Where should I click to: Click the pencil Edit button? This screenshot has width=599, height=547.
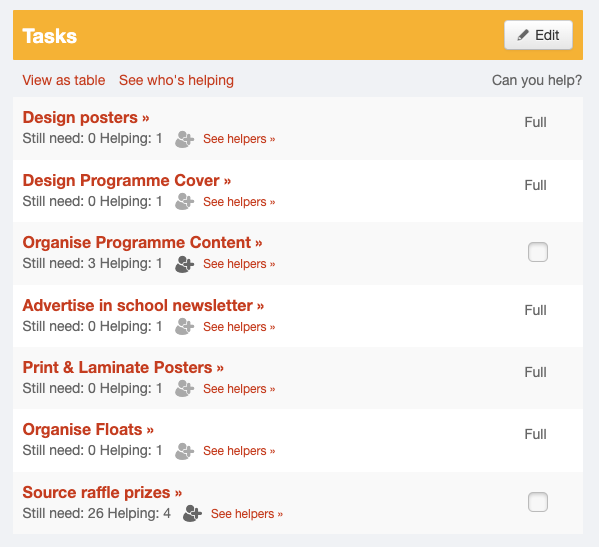coord(538,35)
